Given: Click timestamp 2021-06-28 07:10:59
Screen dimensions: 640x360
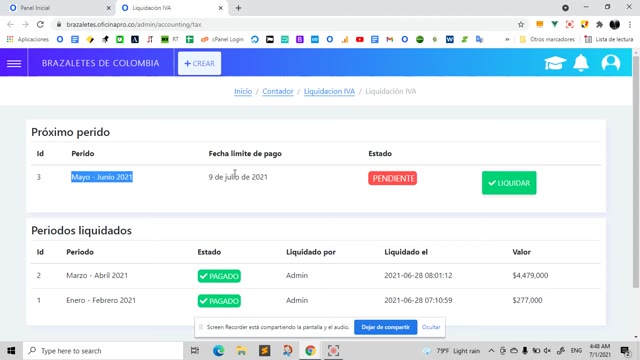Looking at the screenshot, I should tap(418, 300).
